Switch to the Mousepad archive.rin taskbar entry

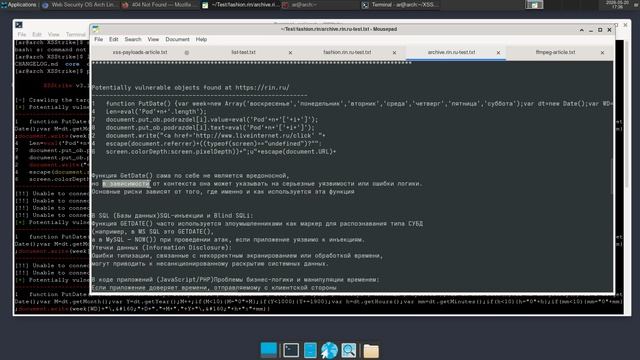(x=240, y=5)
